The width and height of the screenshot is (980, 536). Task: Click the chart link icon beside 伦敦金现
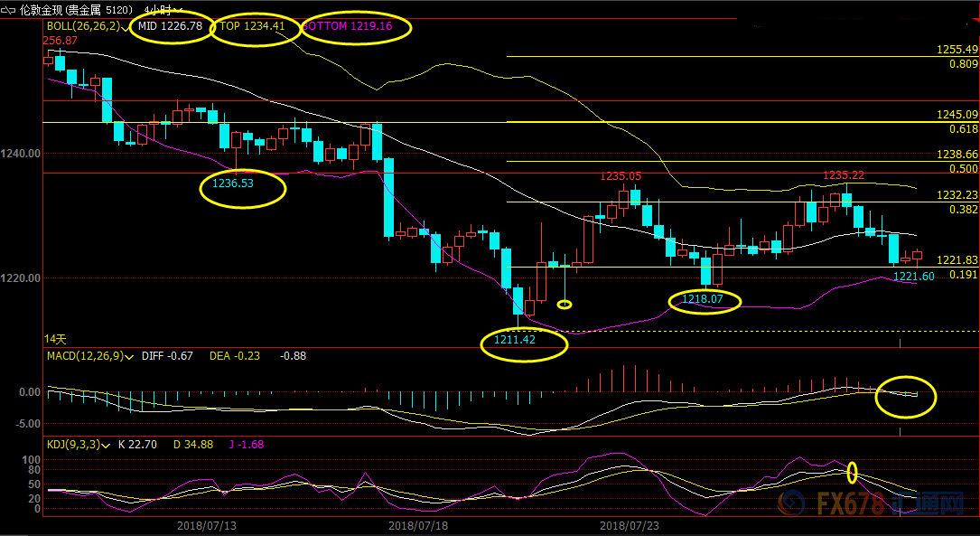click(9, 9)
